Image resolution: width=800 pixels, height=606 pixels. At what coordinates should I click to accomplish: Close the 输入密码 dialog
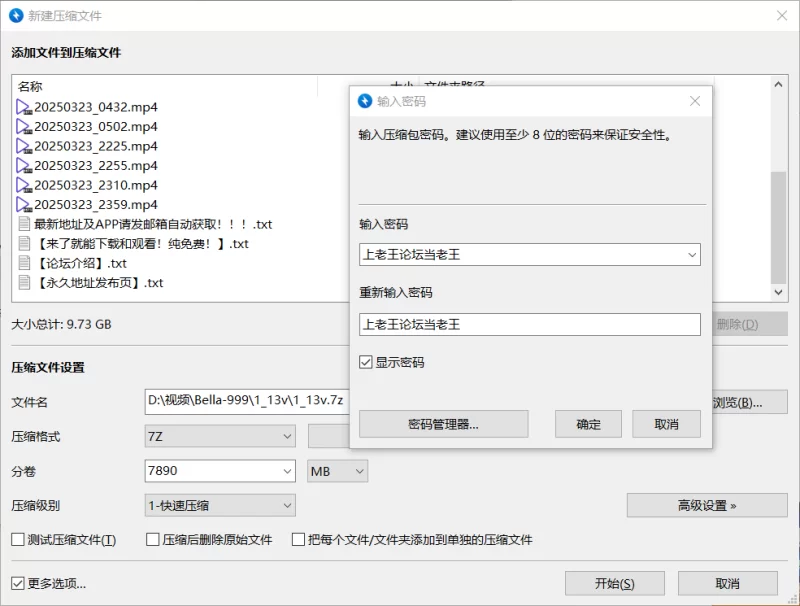pyautogui.click(x=695, y=101)
